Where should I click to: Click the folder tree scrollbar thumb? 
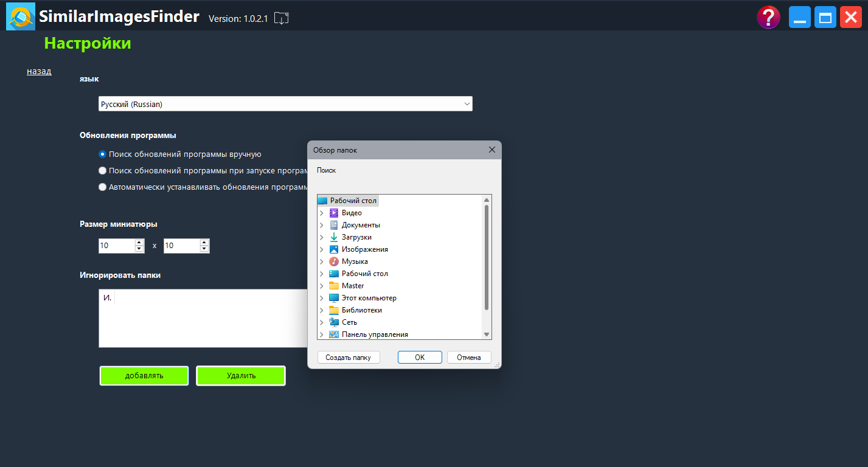[x=487, y=257]
